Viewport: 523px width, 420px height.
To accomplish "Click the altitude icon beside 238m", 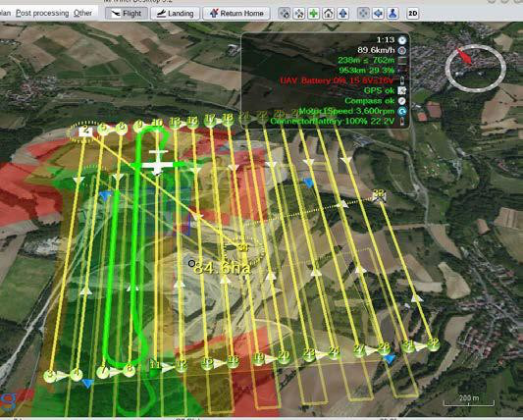I will (402, 61).
